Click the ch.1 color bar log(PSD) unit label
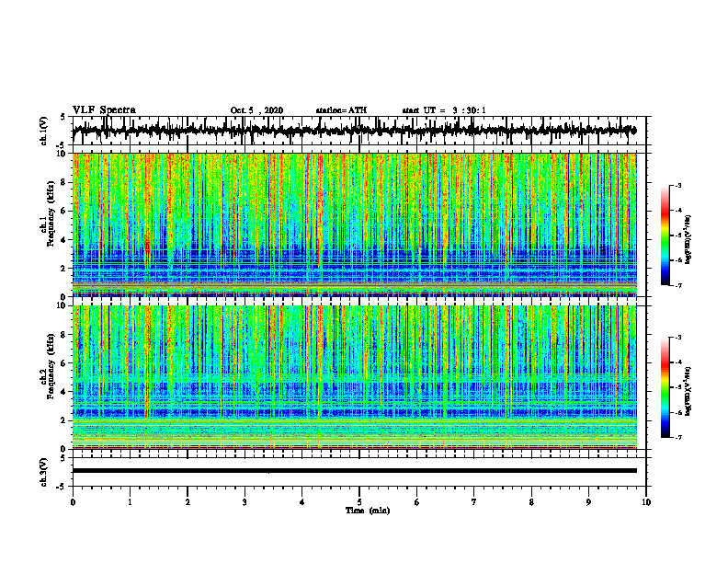728x563 pixels. (688, 240)
